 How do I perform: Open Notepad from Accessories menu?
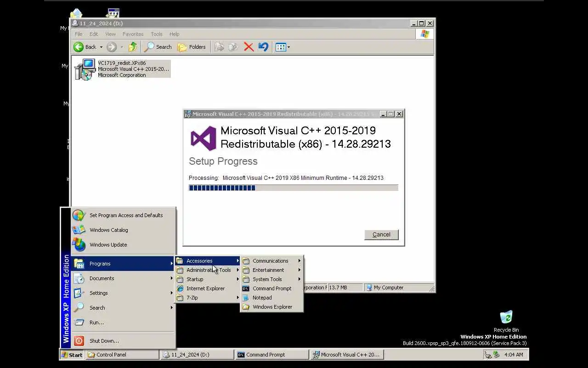coord(272,298)
